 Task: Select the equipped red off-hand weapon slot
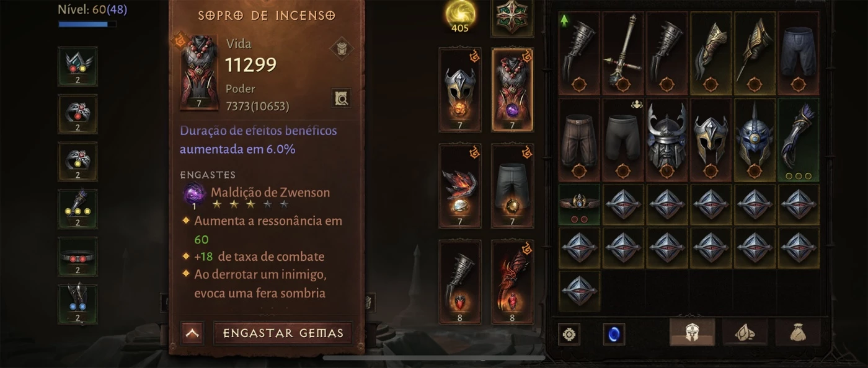[512, 282]
